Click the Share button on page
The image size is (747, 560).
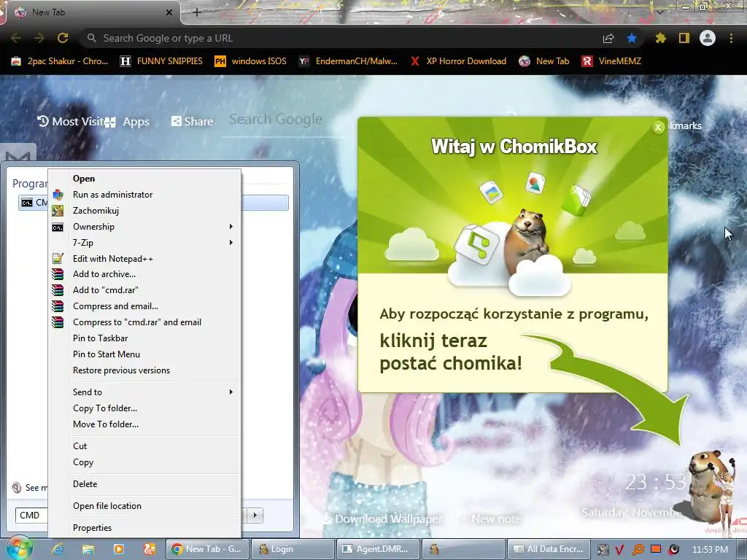pyautogui.click(x=193, y=122)
